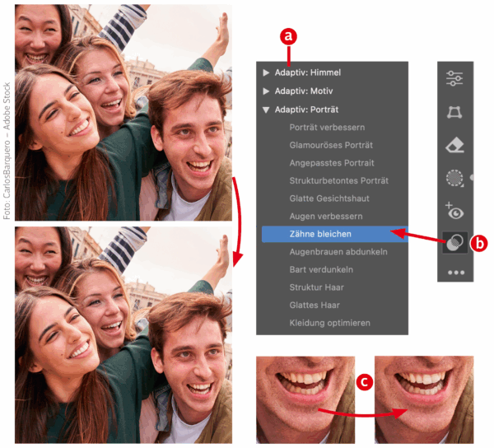Open the Masking dotted-circle tool
Screen dimensions: 494x448
454,178
